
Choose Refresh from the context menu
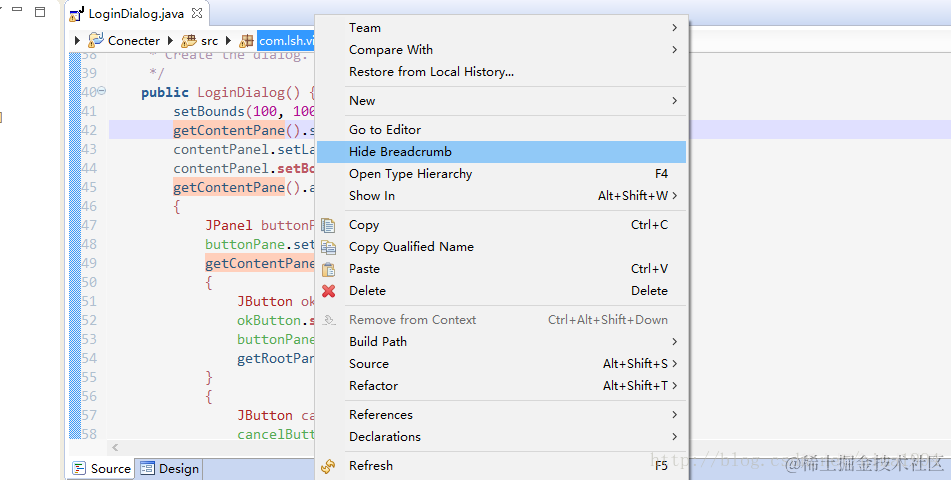(502, 465)
